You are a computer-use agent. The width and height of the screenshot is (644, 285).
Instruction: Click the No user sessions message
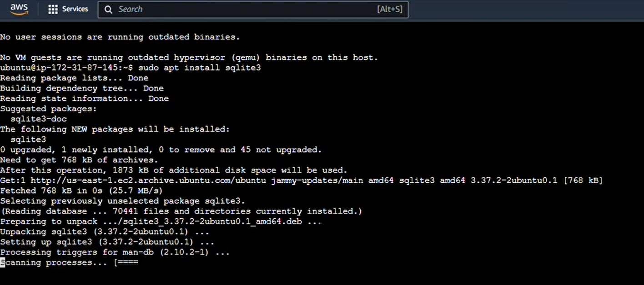120,37
